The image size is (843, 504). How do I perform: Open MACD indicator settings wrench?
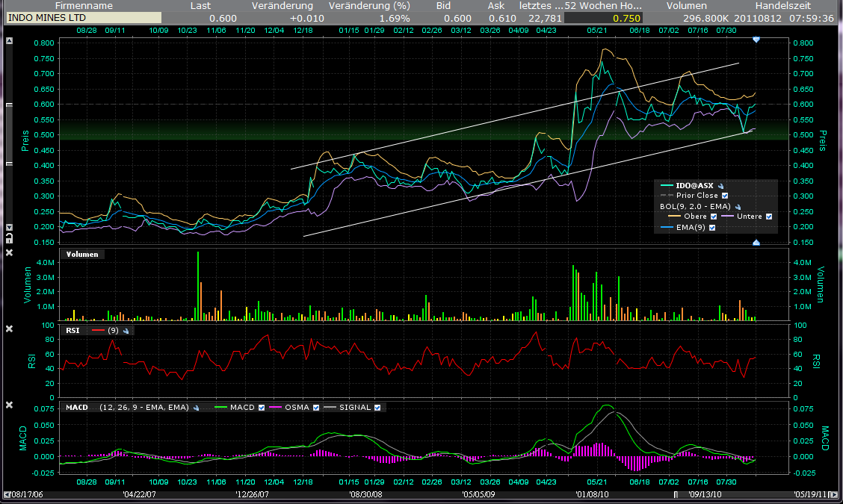pos(195,408)
